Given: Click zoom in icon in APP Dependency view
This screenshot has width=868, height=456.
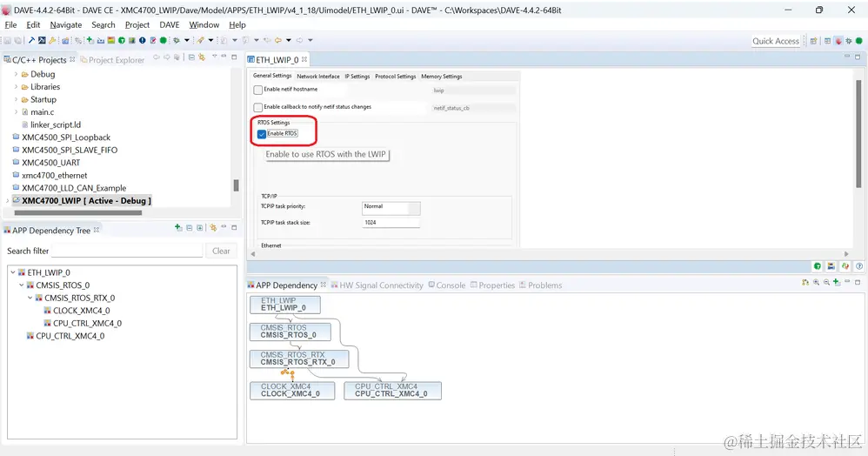Looking at the screenshot, I should point(816,282).
